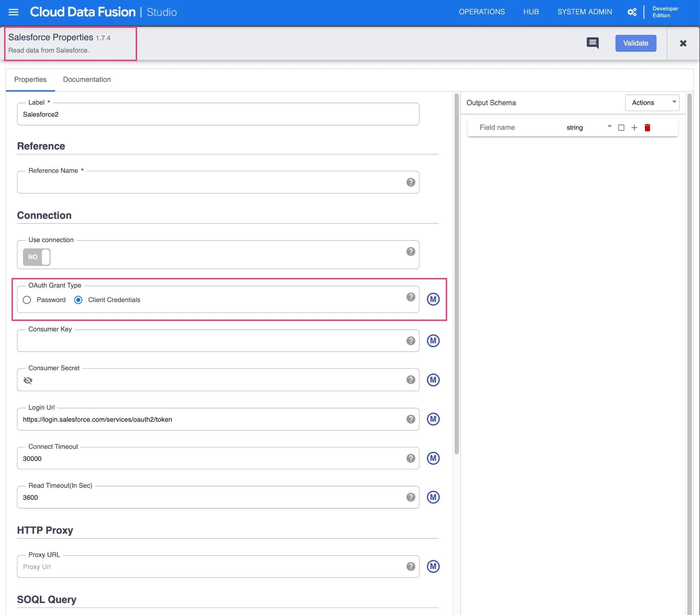
Task: Show help for Use connection
Action: (x=410, y=252)
